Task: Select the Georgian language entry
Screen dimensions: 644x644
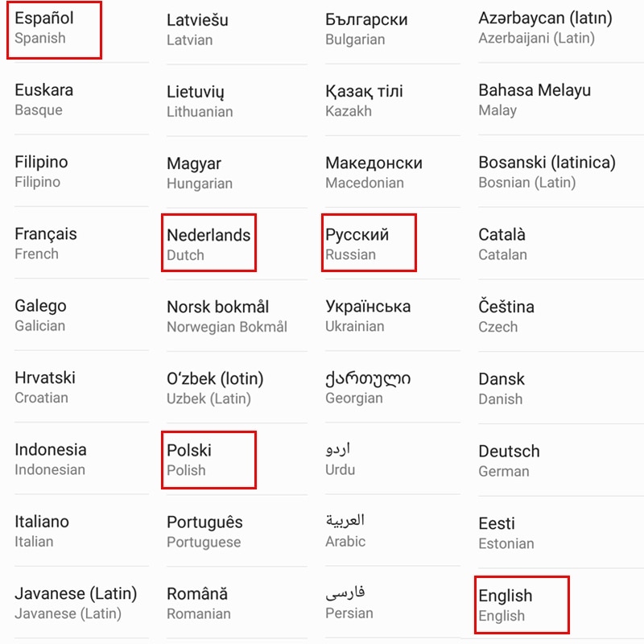Action: click(x=393, y=387)
